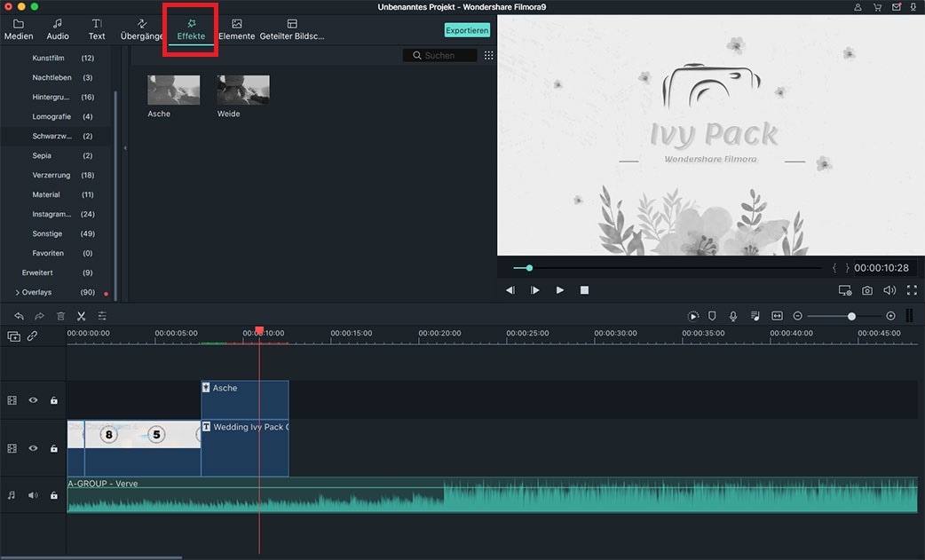Image resolution: width=925 pixels, height=560 pixels.
Task: Click the red playhead marker
Action: click(x=259, y=330)
